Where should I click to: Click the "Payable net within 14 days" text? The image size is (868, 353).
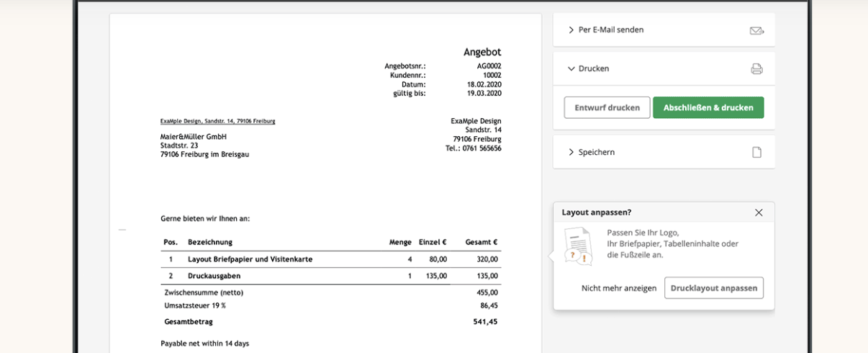pos(204,344)
